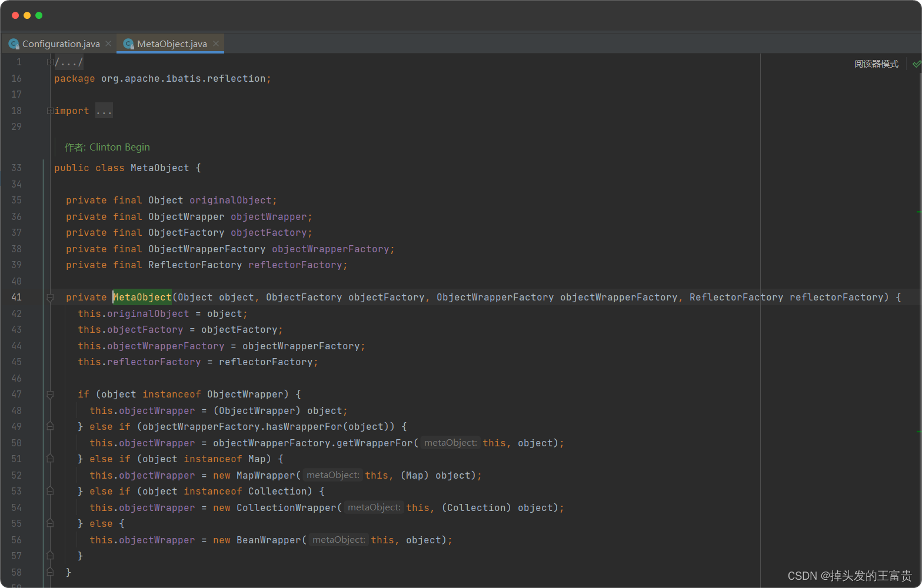Click hasWrapperFor method call on line 49
Image resolution: width=922 pixels, height=588 pixels.
coord(304,427)
